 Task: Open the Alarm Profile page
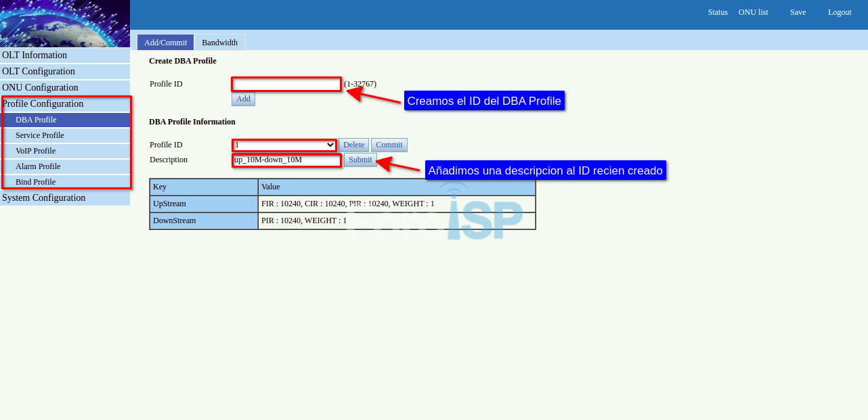point(38,166)
